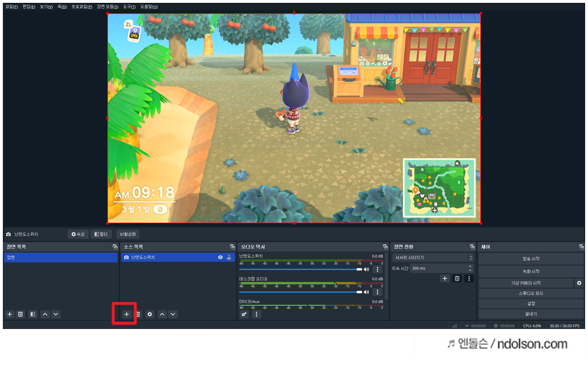Add a new scene with plus icon

tap(10, 314)
